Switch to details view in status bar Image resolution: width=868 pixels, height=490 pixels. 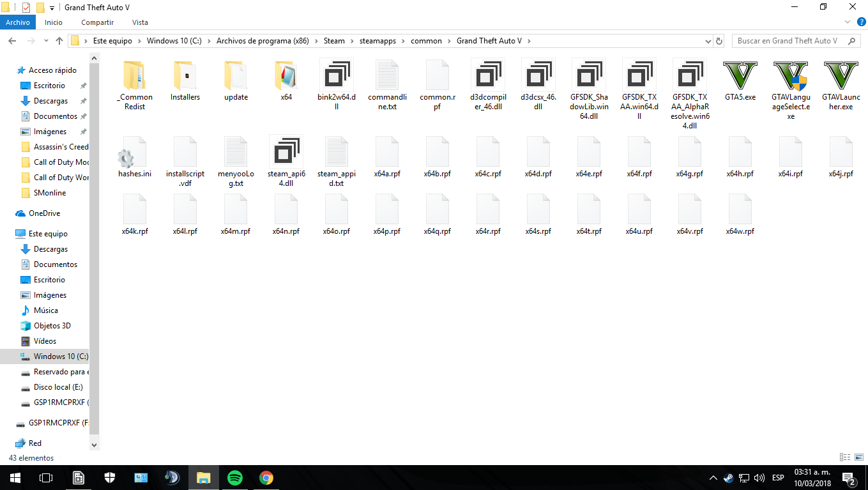tap(845, 457)
